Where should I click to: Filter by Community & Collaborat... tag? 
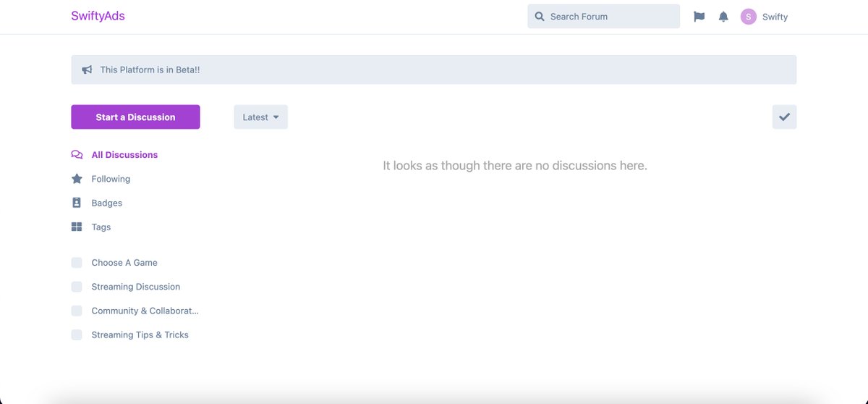(x=145, y=311)
